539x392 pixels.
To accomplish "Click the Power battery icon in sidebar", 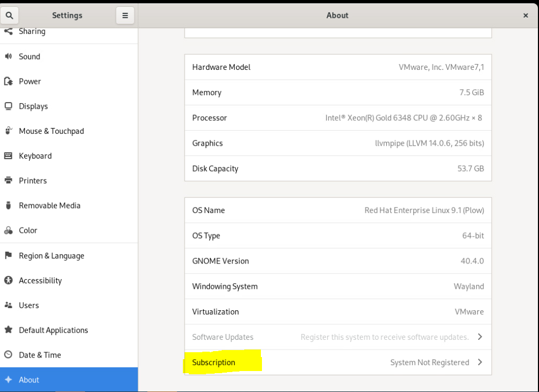I will [9, 81].
